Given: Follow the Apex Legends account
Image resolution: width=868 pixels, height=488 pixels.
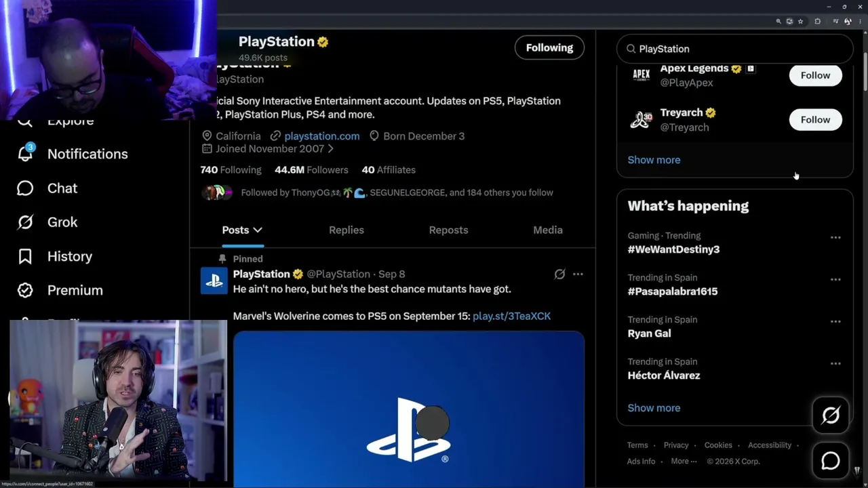Looking at the screenshot, I should point(815,75).
